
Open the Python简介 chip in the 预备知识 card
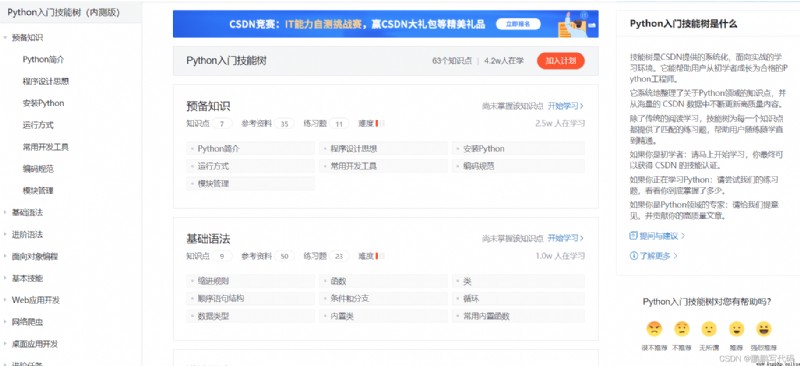pos(251,149)
